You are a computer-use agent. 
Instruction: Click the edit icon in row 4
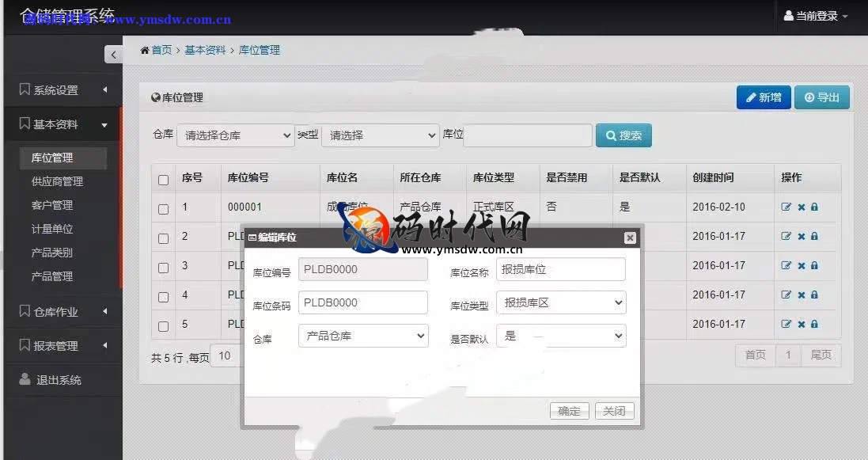pos(786,295)
